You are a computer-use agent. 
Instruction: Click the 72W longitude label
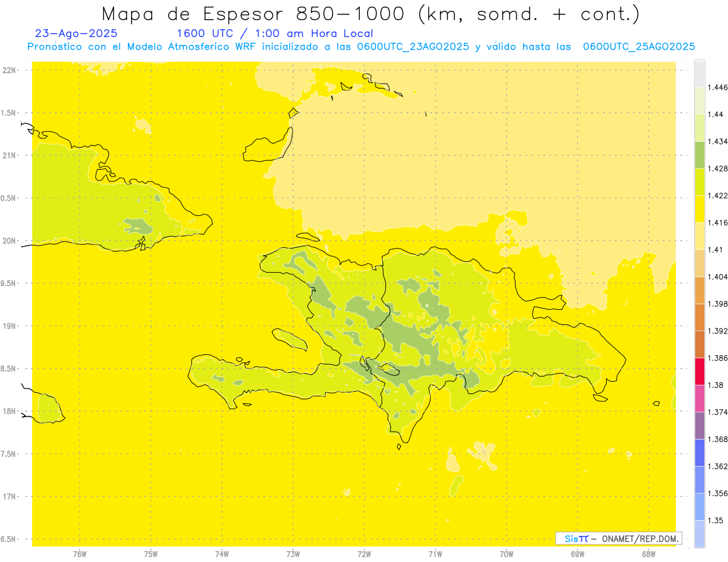click(364, 554)
